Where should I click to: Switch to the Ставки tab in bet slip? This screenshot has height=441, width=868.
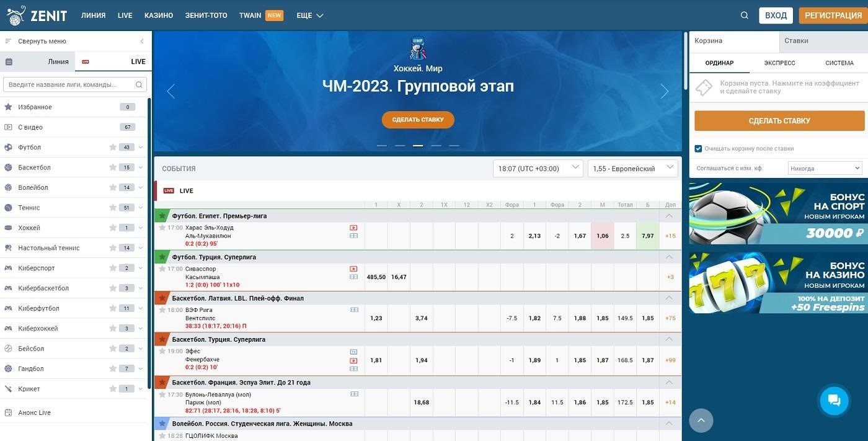tap(823, 41)
